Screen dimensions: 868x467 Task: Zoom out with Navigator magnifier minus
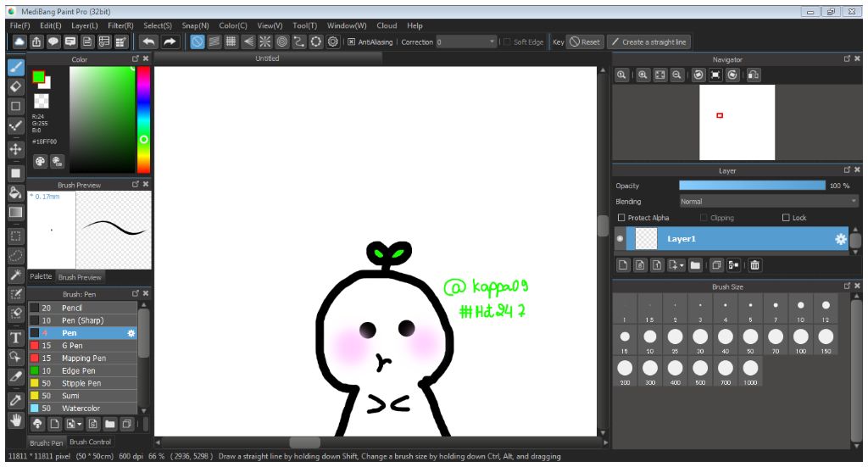[676, 75]
